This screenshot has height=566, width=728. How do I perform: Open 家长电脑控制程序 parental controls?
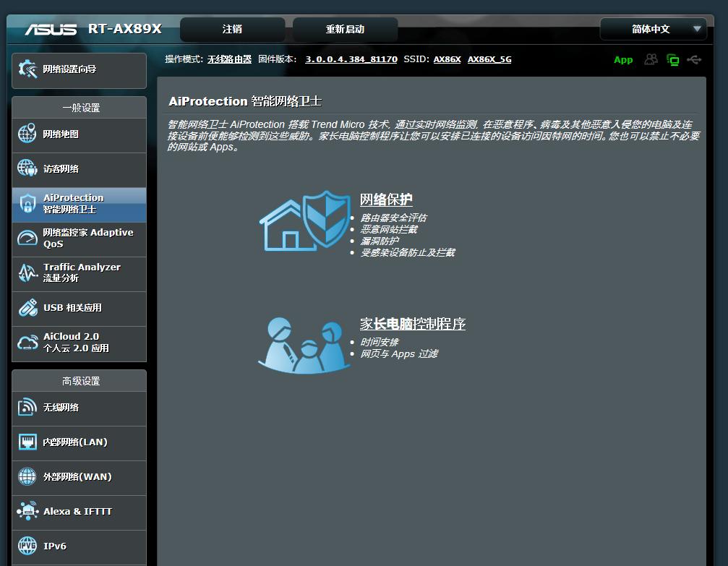coord(412,325)
